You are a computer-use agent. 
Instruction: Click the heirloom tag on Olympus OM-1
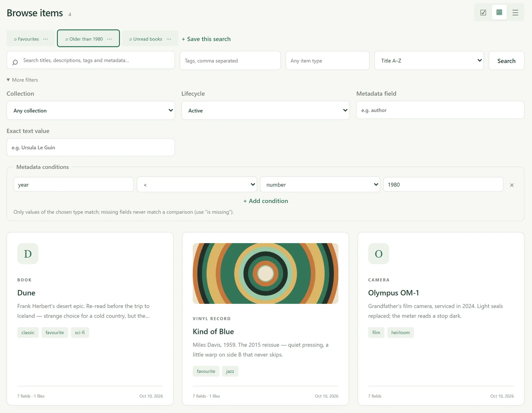coord(400,333)
